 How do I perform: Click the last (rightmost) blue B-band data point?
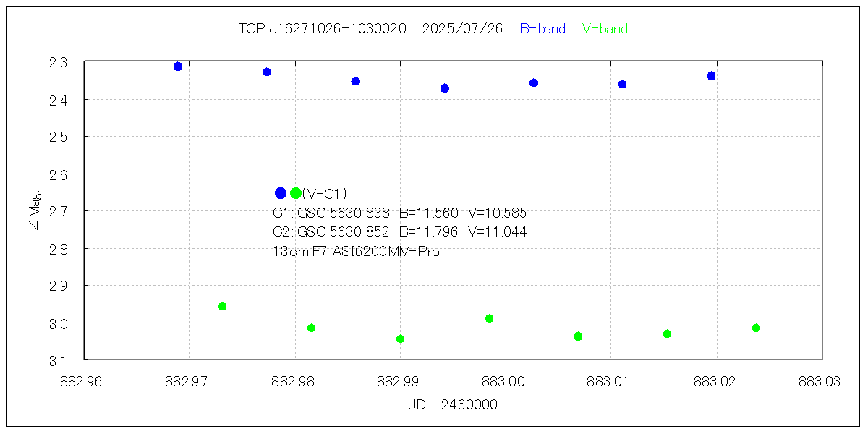click(711, 76)
